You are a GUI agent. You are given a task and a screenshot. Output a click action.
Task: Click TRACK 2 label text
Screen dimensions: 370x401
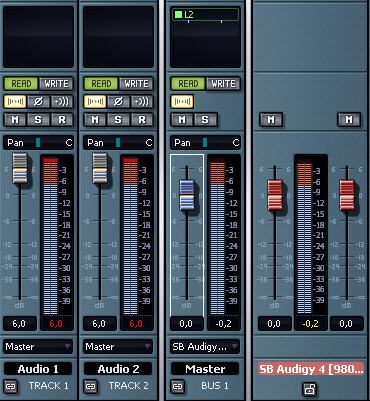point(128,386)
